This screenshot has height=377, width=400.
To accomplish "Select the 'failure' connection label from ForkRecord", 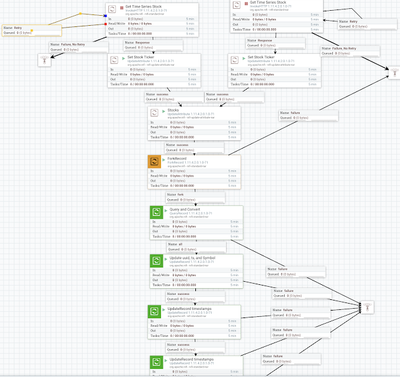I will [x=309, y=115].
